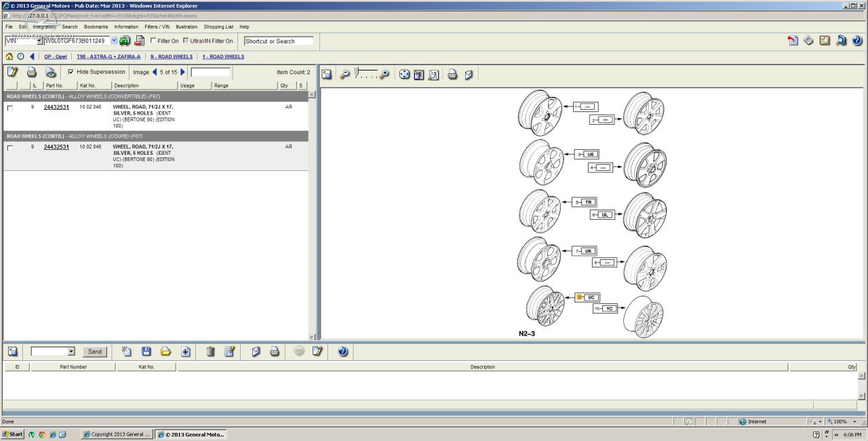This screenshot has height=441, width=868.
Task: Click the image number input box
Action: pyautogui.click(x=211, y=72)
